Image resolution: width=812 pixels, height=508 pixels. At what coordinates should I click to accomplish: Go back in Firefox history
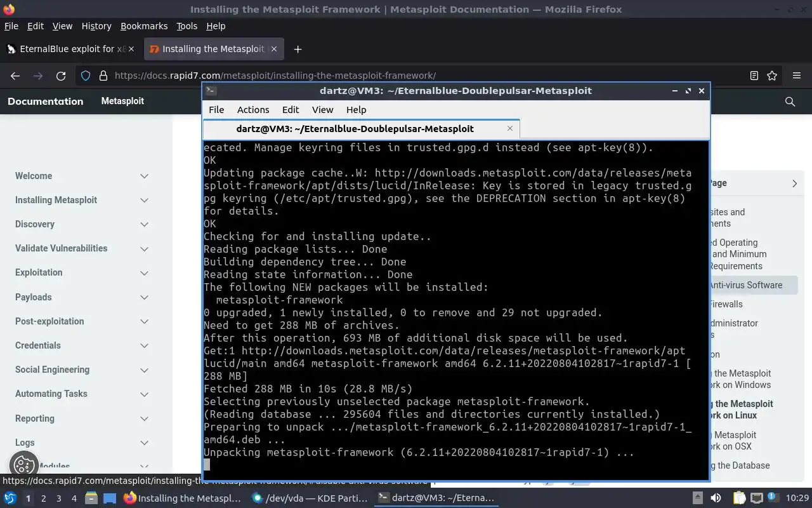(x=15, y=76)
